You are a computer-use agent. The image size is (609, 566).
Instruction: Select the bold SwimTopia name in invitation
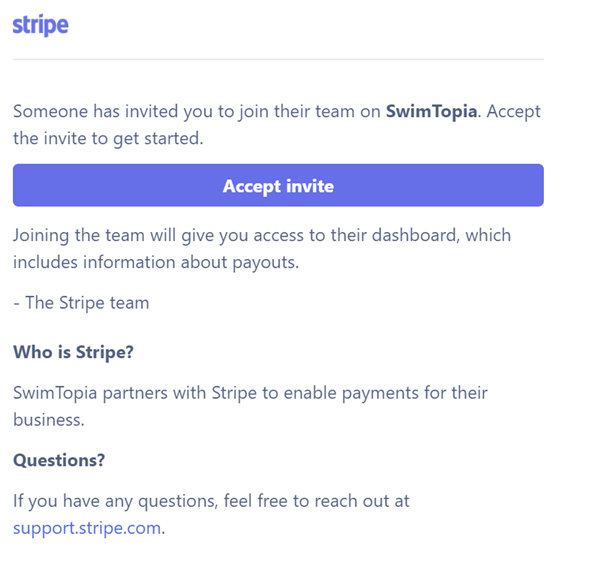(x=431, y=111)
